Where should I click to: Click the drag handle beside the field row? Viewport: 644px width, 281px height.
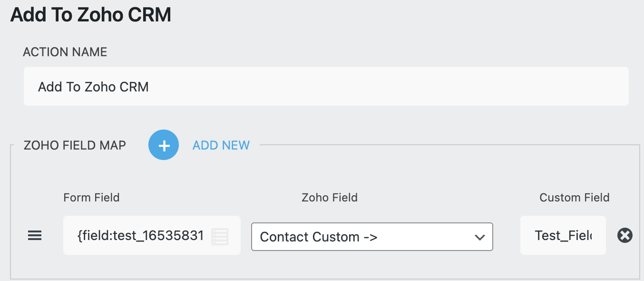34,235
